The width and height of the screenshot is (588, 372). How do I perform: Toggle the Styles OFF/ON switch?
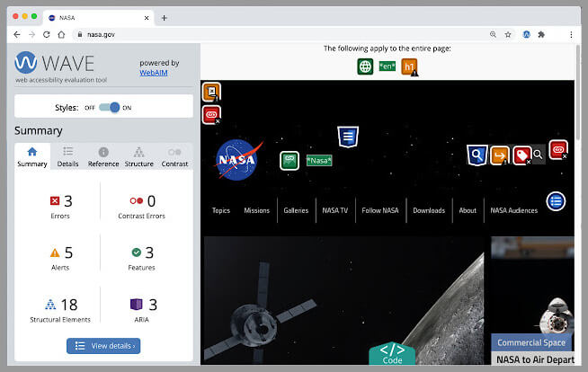click(x=110, y=108)
